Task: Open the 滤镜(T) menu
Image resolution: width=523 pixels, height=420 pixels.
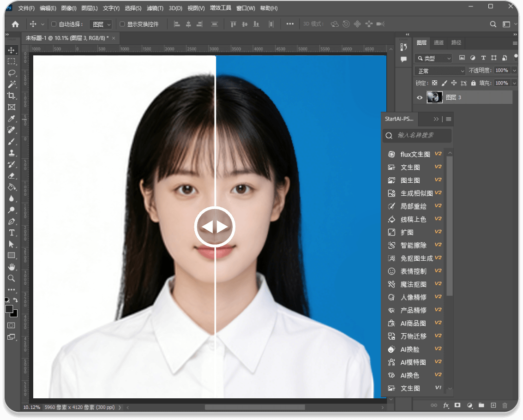Action: [155, 8]
